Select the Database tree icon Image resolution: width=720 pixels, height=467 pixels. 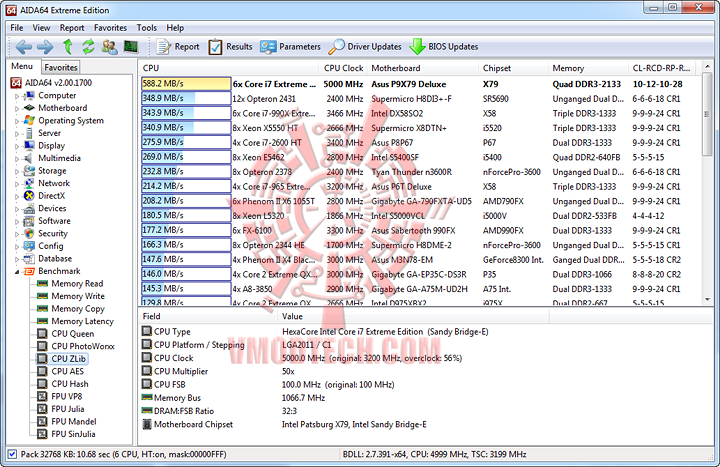(29, 259)
